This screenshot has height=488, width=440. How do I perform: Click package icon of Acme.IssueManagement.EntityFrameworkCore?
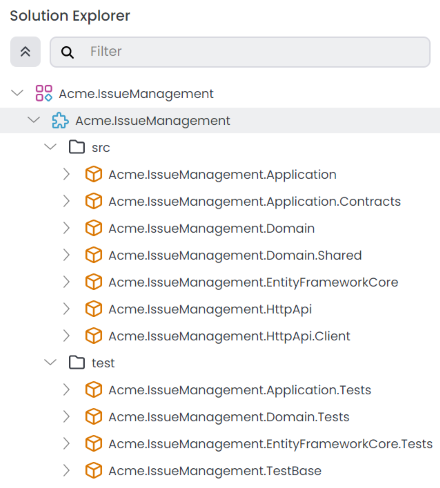(x=94, y=282)
